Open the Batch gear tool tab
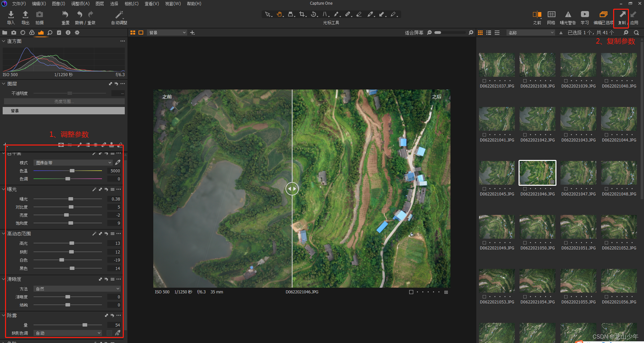This screenshot has width=644, height=343. [x=77, y=33]
